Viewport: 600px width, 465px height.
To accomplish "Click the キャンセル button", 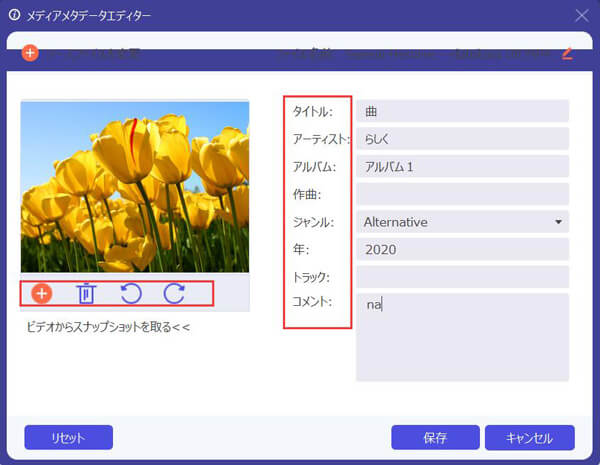I will coord(529,437).
